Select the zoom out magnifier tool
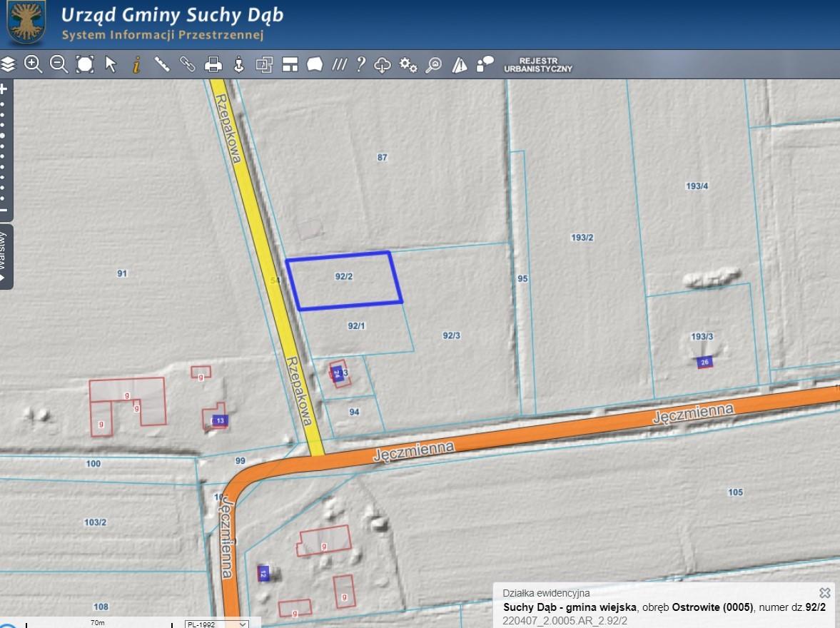 point(59,65)
